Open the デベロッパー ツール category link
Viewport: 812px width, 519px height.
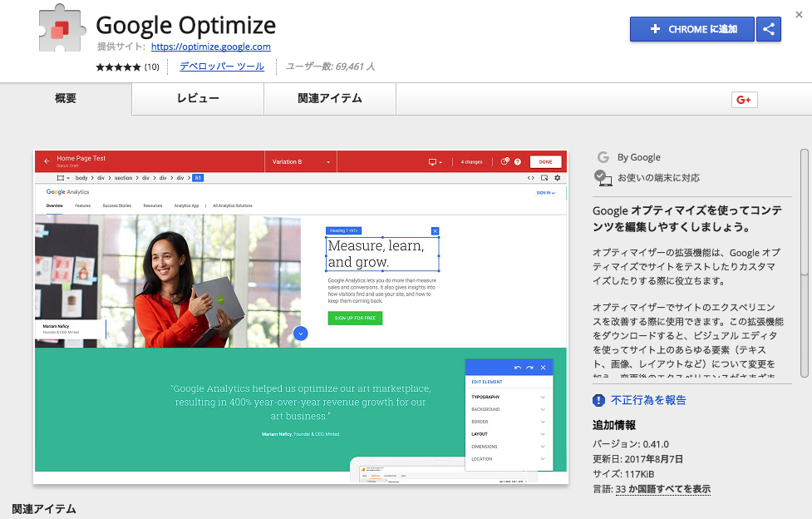(222, 67)
